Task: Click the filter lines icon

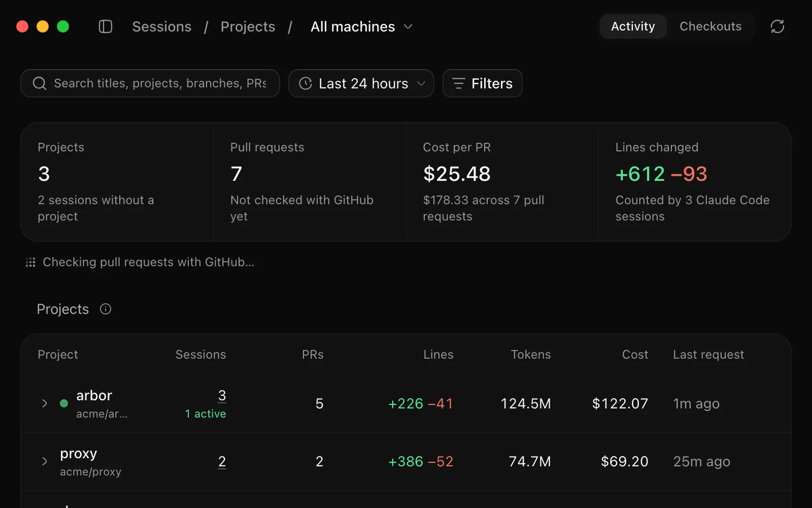Action: (459, 83)
